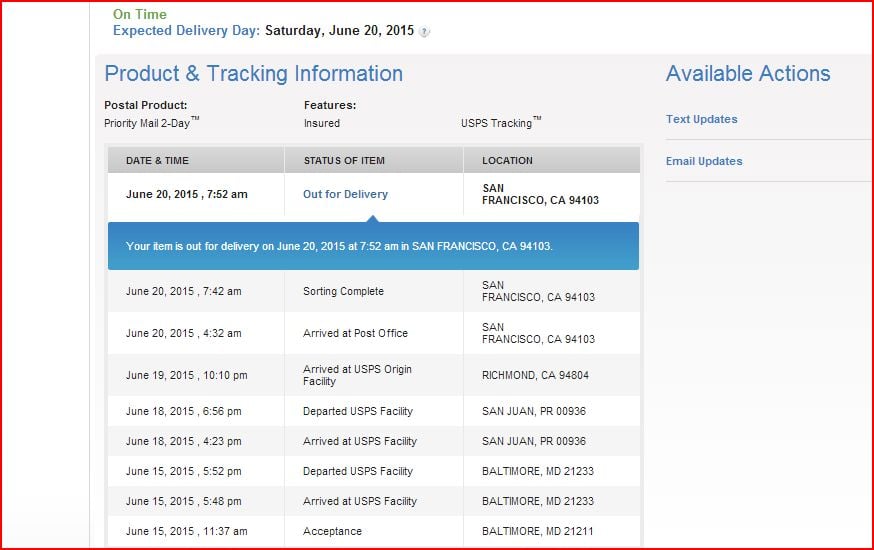Click the LOCATION column header
874x550 pixels.
coord(507,160)
